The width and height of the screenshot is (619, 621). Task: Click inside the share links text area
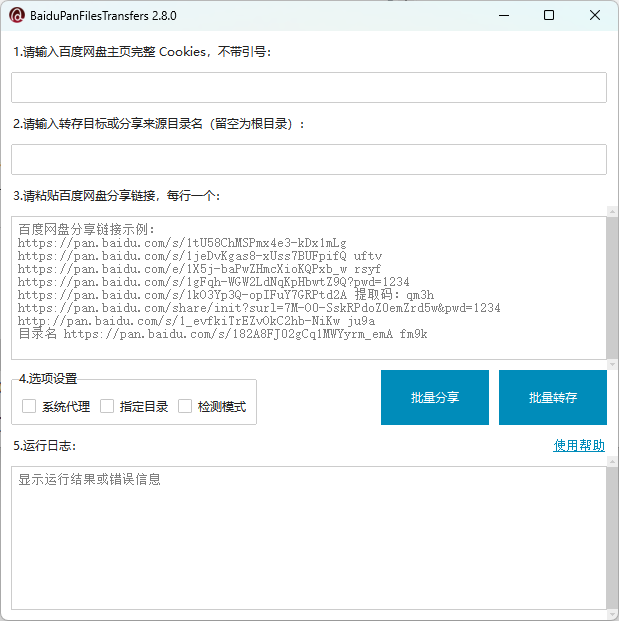point(309,288)
